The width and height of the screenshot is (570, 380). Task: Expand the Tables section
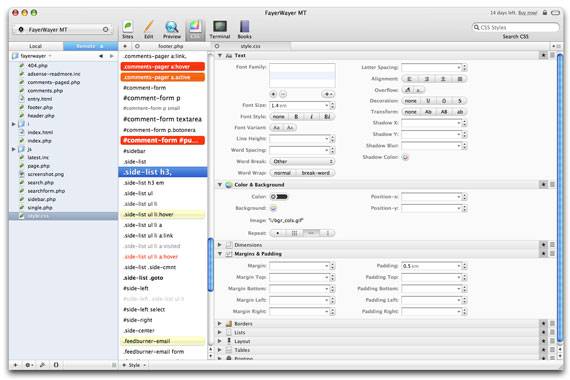[x=220, y=350]
